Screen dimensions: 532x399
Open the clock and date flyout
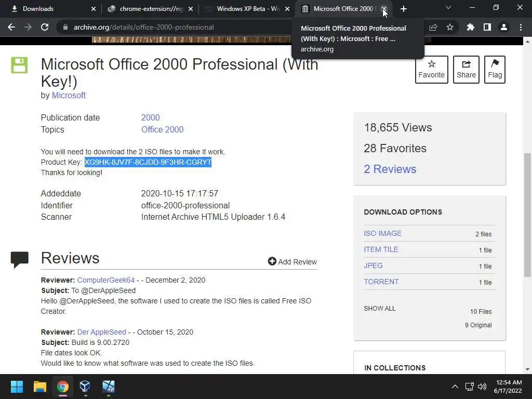(x=508, y=387)
